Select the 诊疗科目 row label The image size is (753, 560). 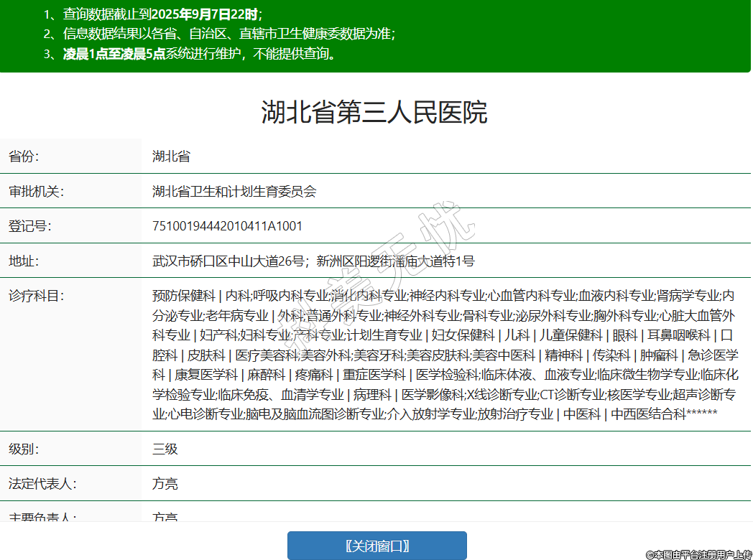point(36,296)
